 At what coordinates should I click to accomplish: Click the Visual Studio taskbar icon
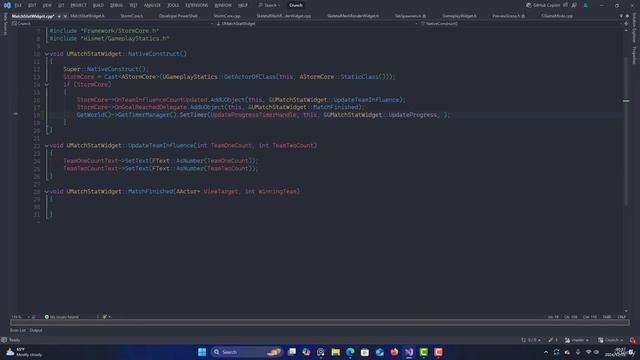[409, 352]
